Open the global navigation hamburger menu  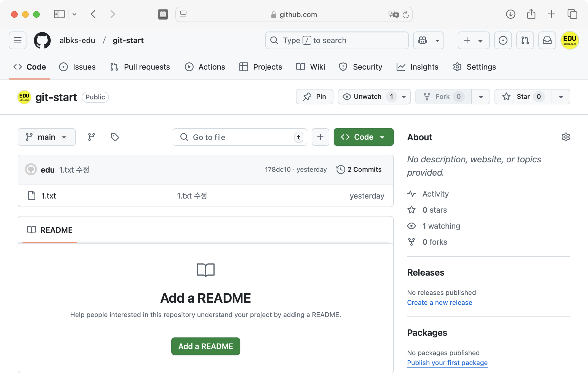click(x=18, y=40)
